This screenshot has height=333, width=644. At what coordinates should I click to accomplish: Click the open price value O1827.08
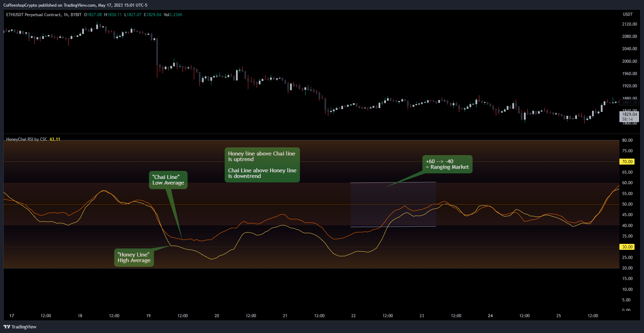[x=93, y=15]
